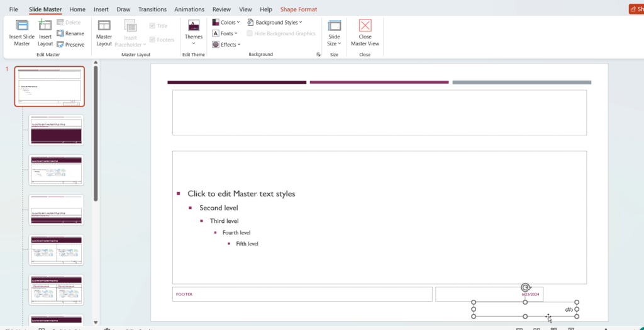Click the Insert Layout icon
This screenshot has width=644, height=330.
click(45, 26)
